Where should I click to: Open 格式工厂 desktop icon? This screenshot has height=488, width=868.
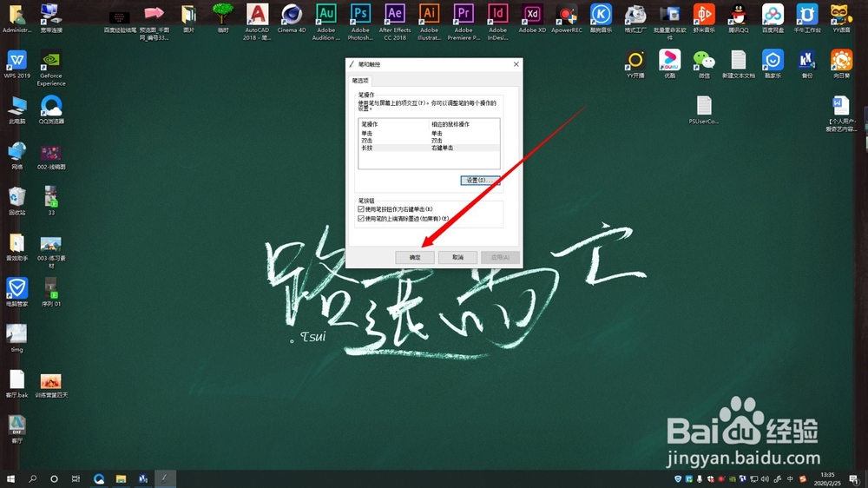(x=635, y=18)
